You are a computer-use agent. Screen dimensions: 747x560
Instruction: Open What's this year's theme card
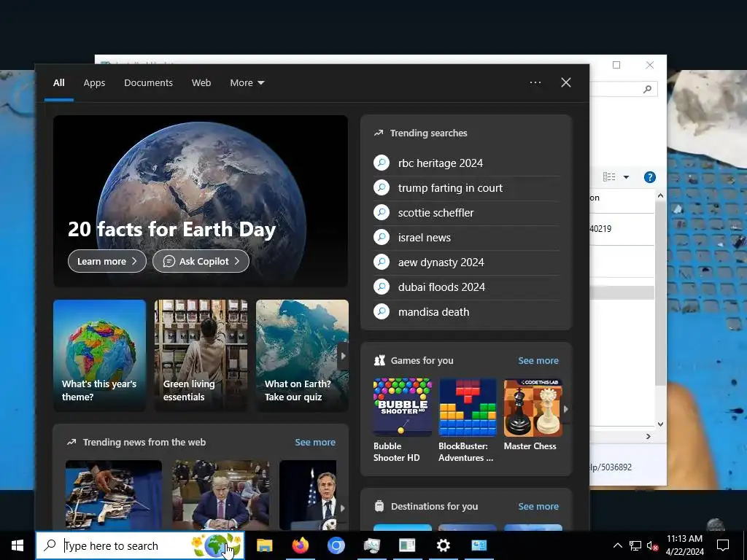(x=99, y=355)
